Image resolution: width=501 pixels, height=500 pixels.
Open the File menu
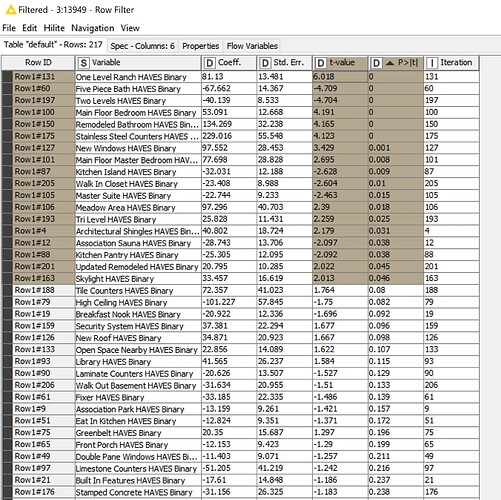click(9, 28)
